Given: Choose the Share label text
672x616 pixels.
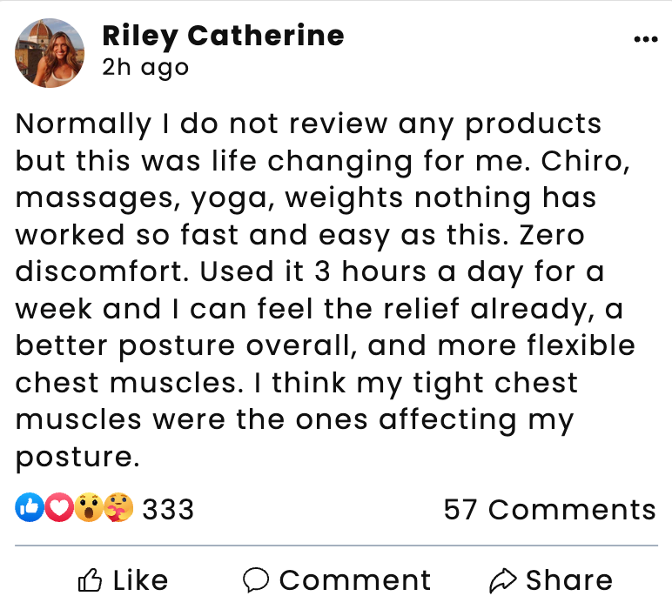Looking at the screenshot, I should point(569,580).
